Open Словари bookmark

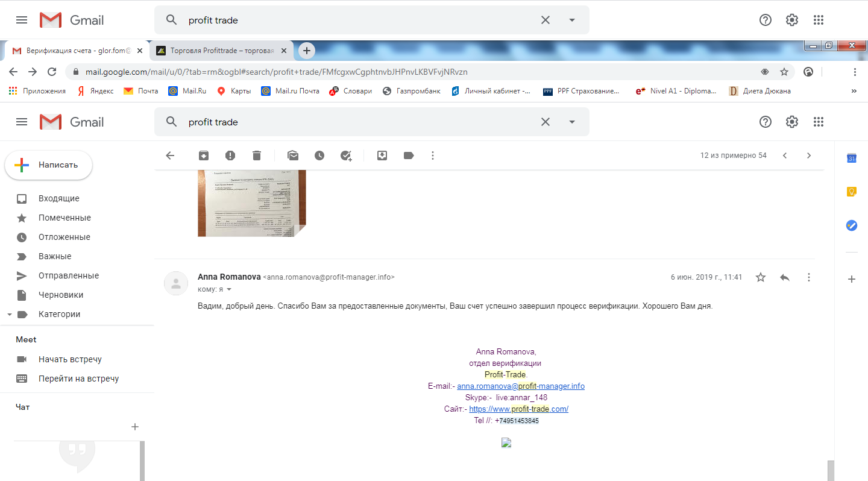pyautogui.click(x=350, y=91)
